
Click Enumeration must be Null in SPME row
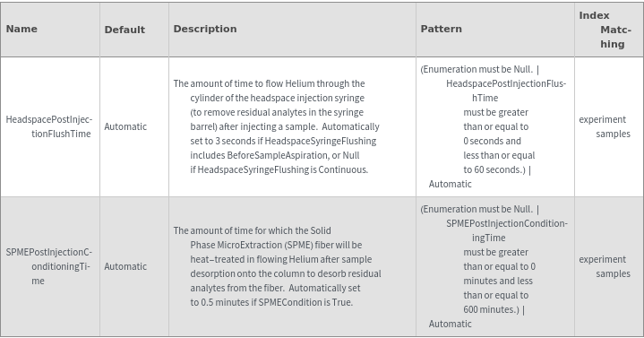coord(477,209)
